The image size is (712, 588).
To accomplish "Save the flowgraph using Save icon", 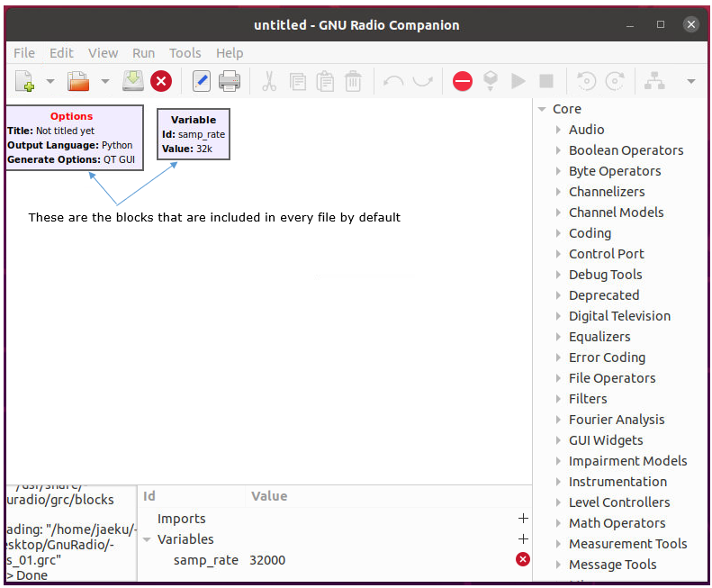I will click(133, 81).
